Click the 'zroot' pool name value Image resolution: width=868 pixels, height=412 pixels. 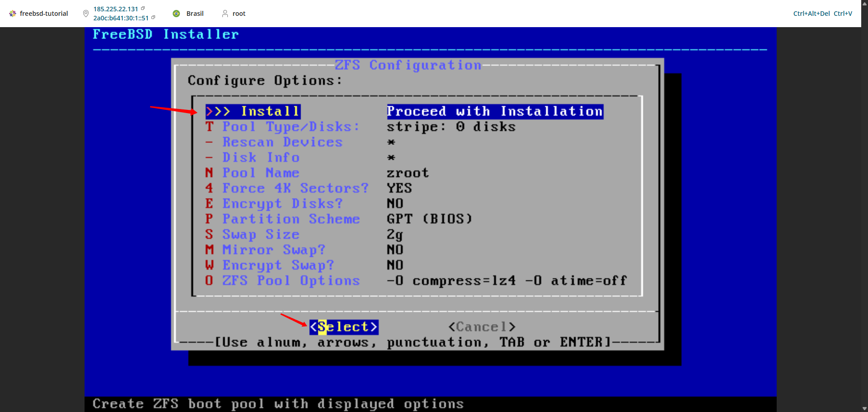[408, 173]
